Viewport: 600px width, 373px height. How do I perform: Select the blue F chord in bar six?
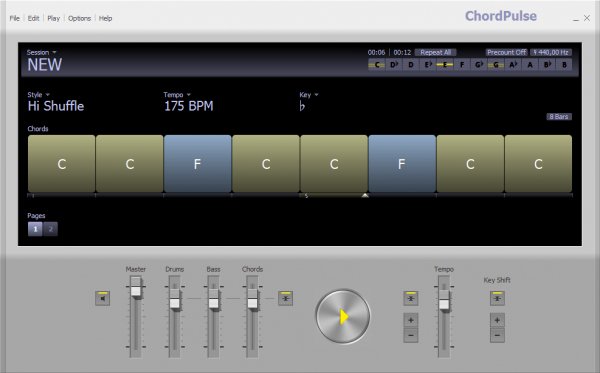click(x=402, y=164)
